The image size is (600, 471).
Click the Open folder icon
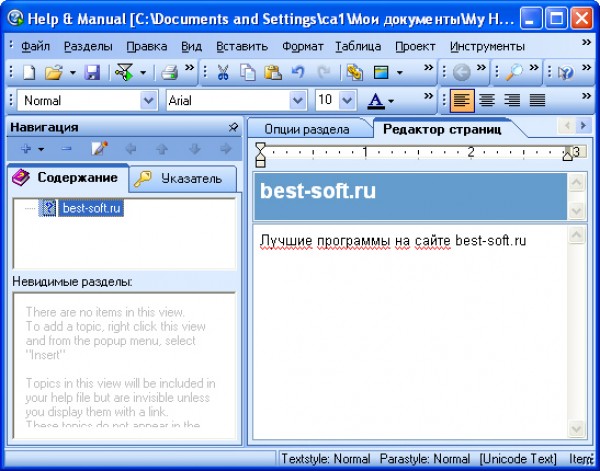54,72
